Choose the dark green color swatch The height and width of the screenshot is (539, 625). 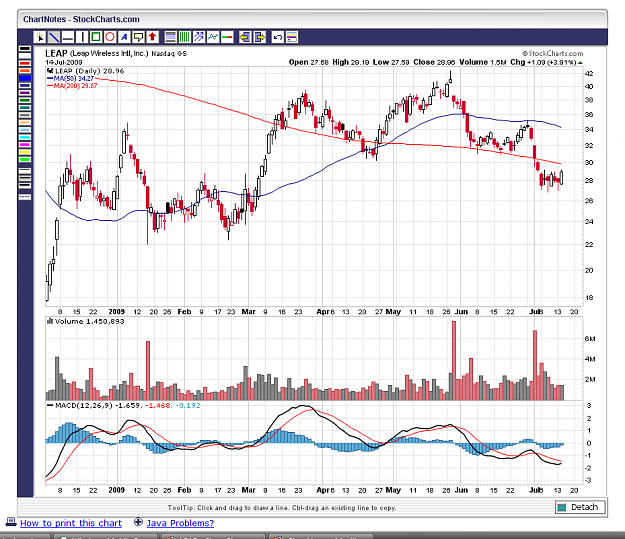point(25,100)
